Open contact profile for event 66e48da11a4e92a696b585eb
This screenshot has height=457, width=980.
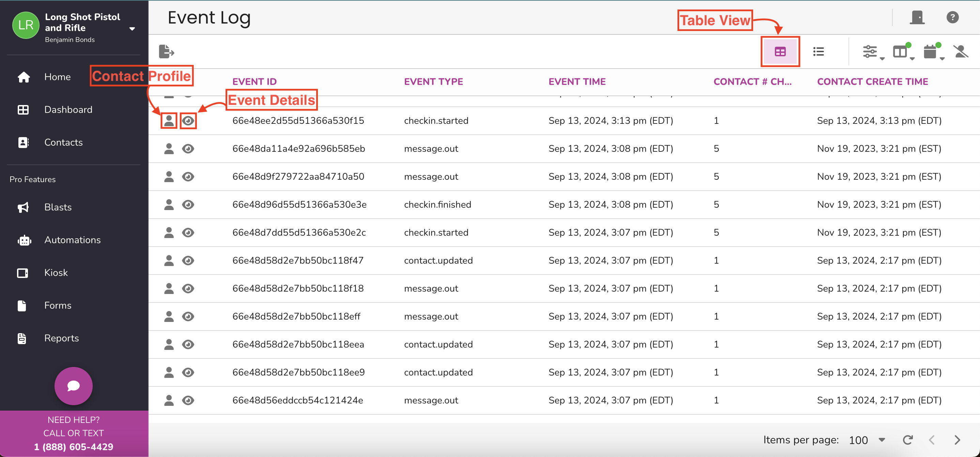pyautogui.click(x=169, y=149)
